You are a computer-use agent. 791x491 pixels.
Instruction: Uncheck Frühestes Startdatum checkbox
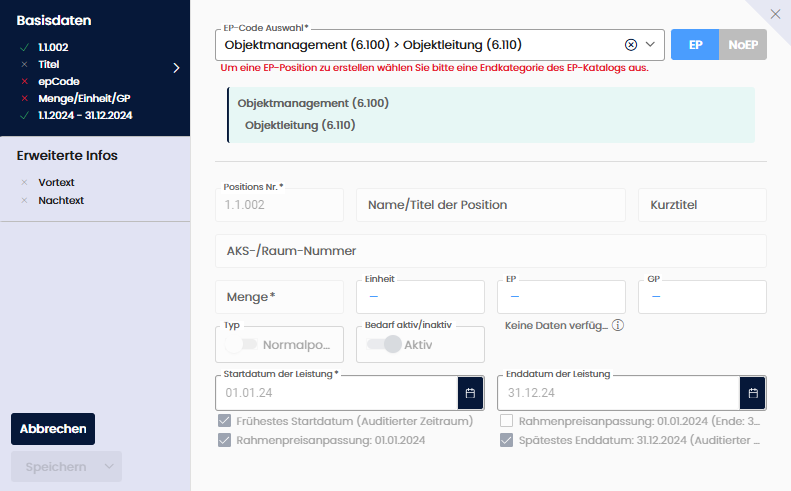(225, 421)
